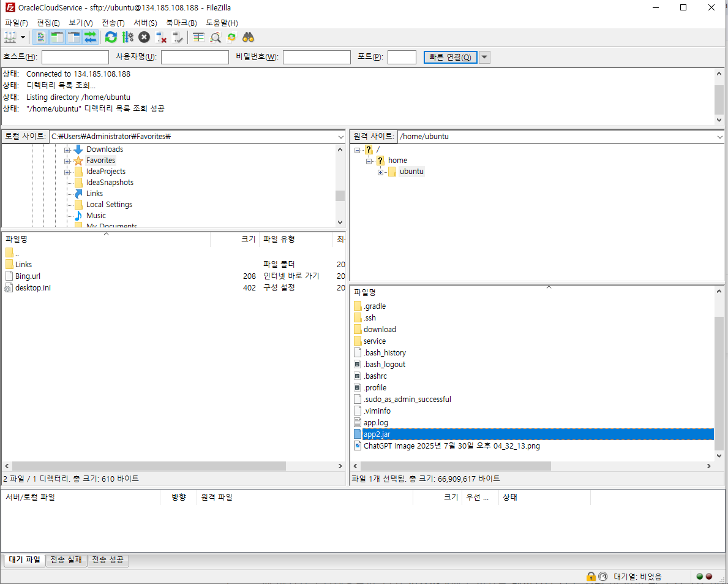Expand the IdeaProjects tree node
The image size is (728, 584).
[x=67, y=172]
